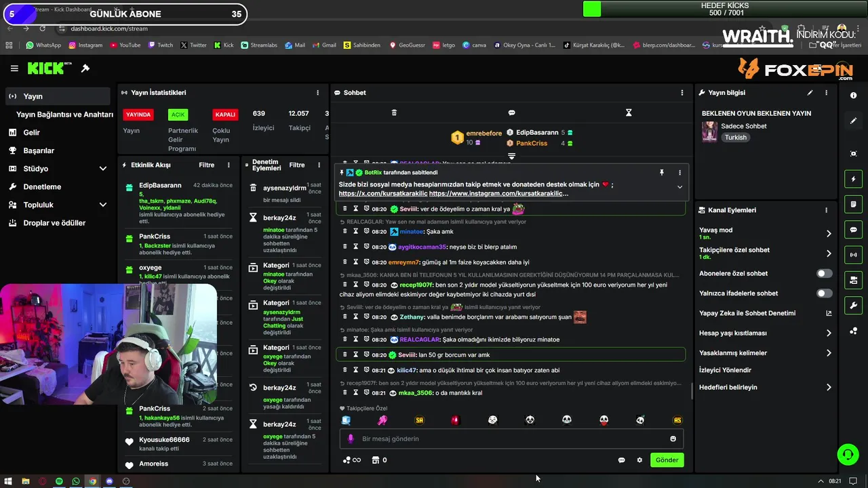Open pinned message three-dot menu
This screenshot has height=488, width=868.
click(679, 173)
